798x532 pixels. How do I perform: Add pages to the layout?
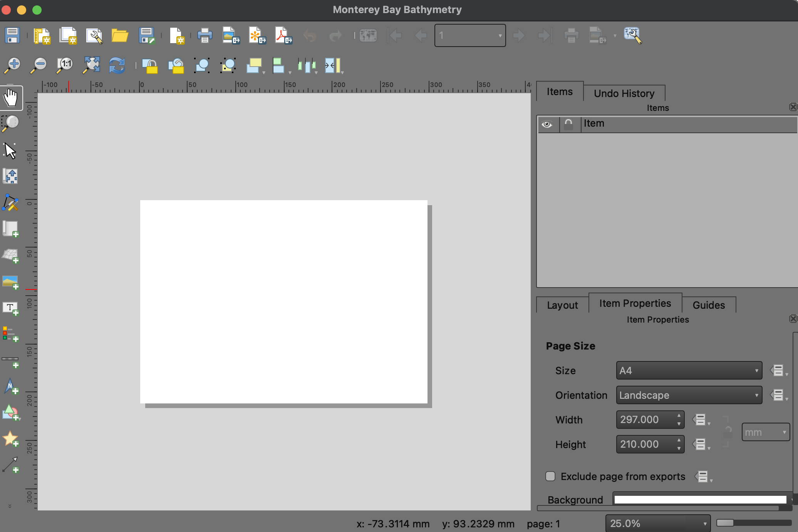[x=177, y=35]
